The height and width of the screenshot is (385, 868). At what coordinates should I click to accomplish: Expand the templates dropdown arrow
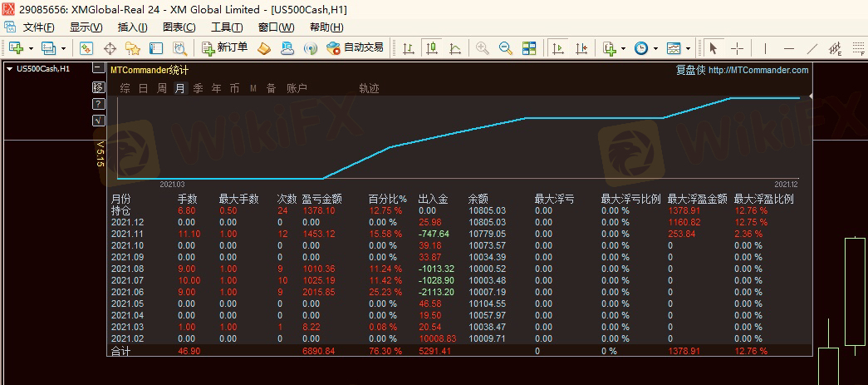click(x=688, y=48)
